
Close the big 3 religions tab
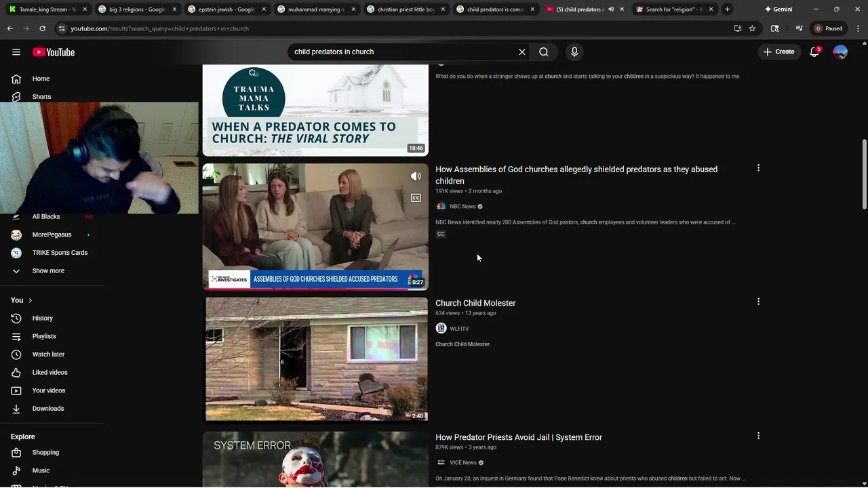coord(174,9)
